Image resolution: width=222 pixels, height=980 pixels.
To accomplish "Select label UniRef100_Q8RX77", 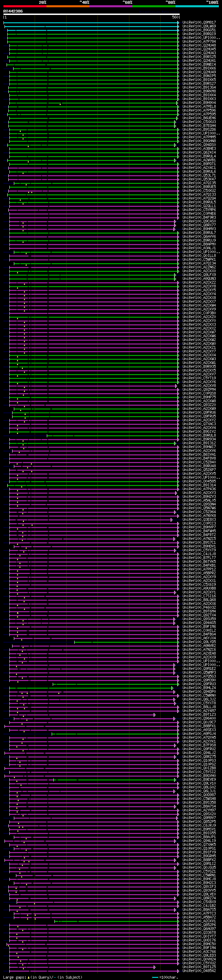I will pyautogui.click(x=199, y=225).
